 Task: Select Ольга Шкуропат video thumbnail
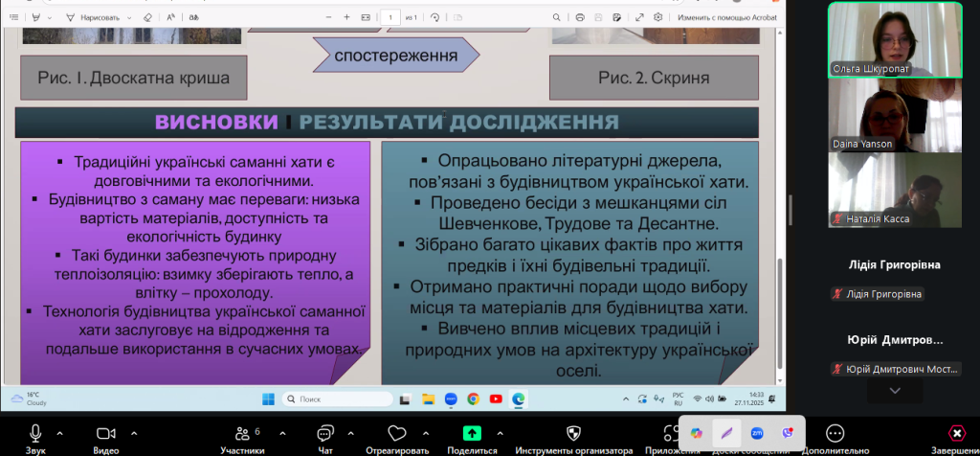pos(894,40)
